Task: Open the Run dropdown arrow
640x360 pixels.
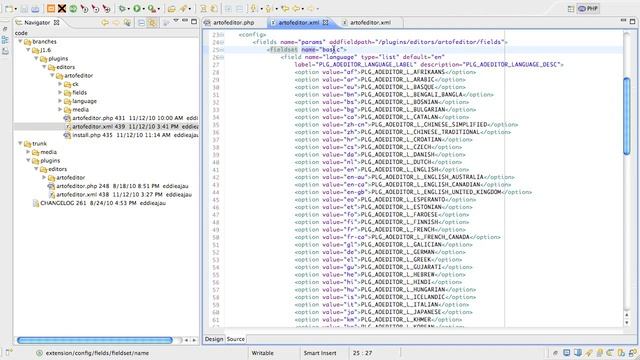Action: 144,9
